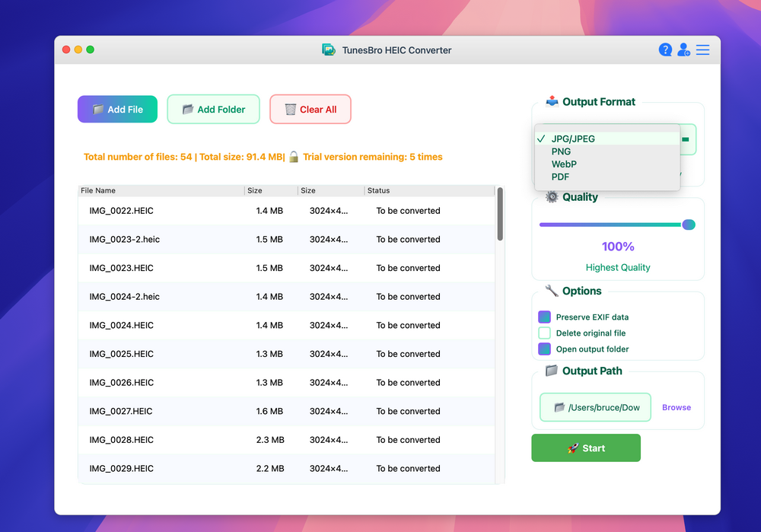Click the Quality gear icon
Screen dimensions: 761x532
tap(552, 196)
